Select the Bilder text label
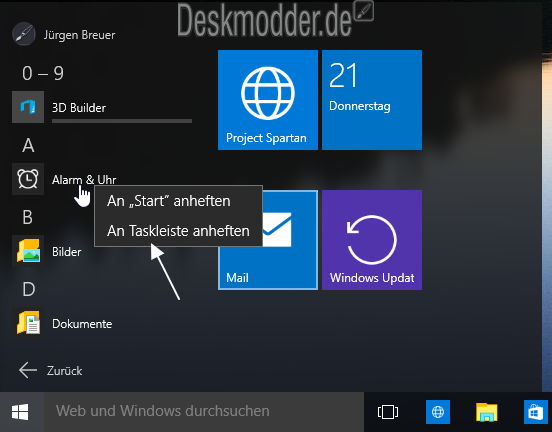This screenshot has height=432, width=552. [67, 252]
